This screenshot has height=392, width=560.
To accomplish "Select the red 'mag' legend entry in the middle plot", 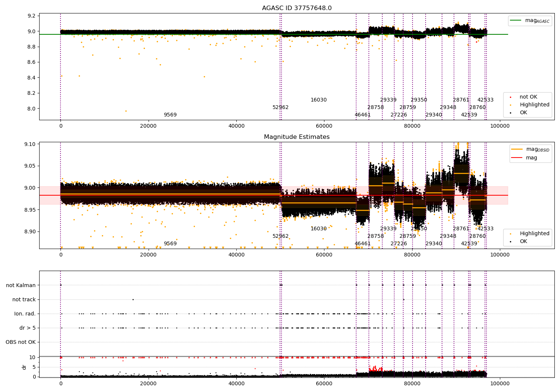I will pyautogui.click(x=532, y=158).
